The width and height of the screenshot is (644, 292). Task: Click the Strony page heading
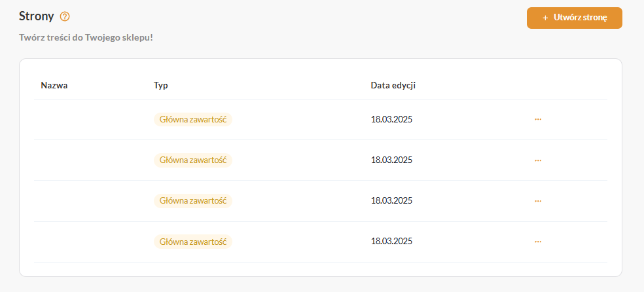(x=37, y=16)
